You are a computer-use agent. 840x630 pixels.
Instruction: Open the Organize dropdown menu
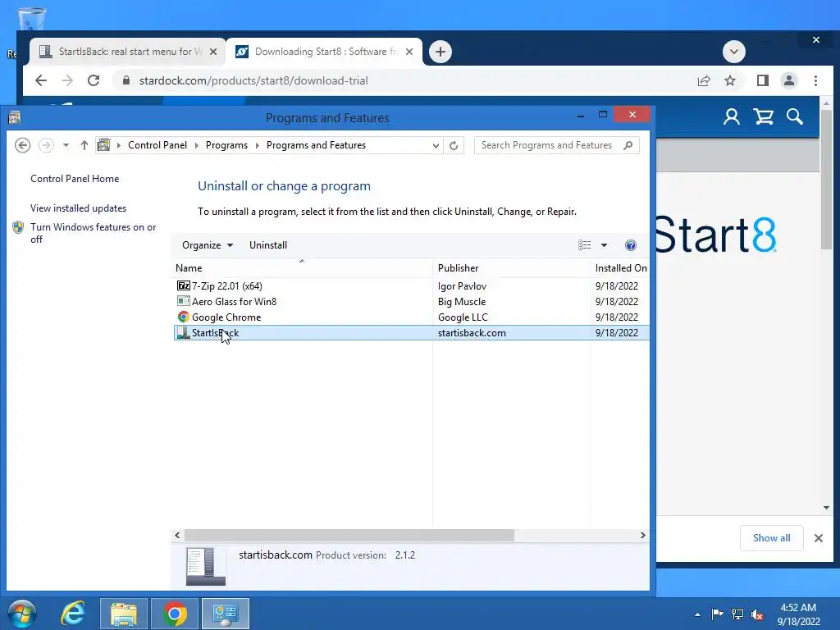208,245
